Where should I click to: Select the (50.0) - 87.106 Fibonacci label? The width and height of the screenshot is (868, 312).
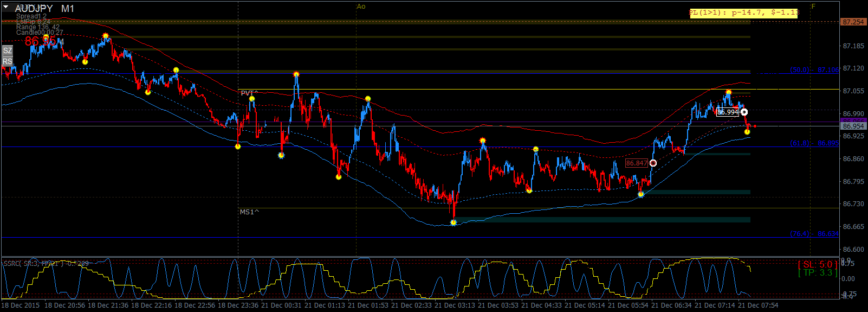(x=814, y=70)
